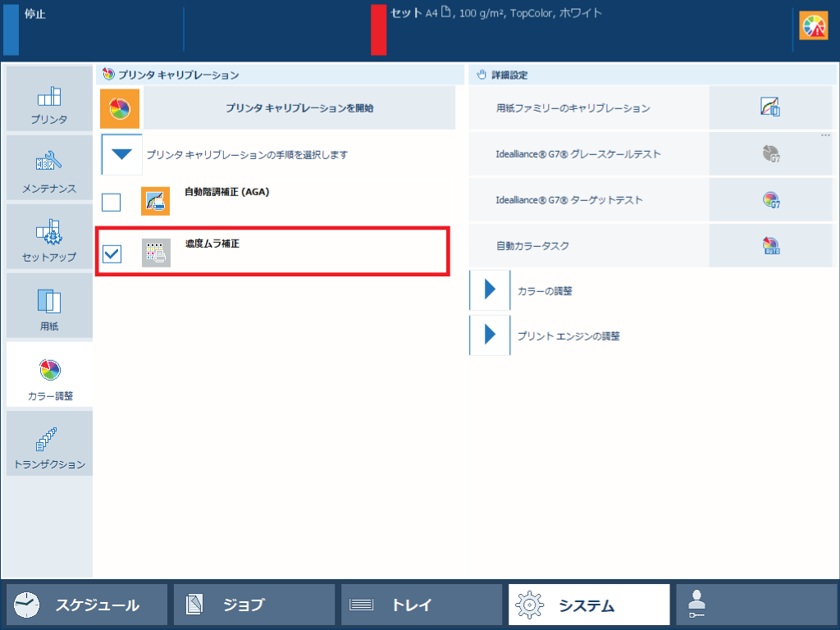Open the トランザクション sidebar tab
This screenshot has width=840, height=630.
click(49, 444)
